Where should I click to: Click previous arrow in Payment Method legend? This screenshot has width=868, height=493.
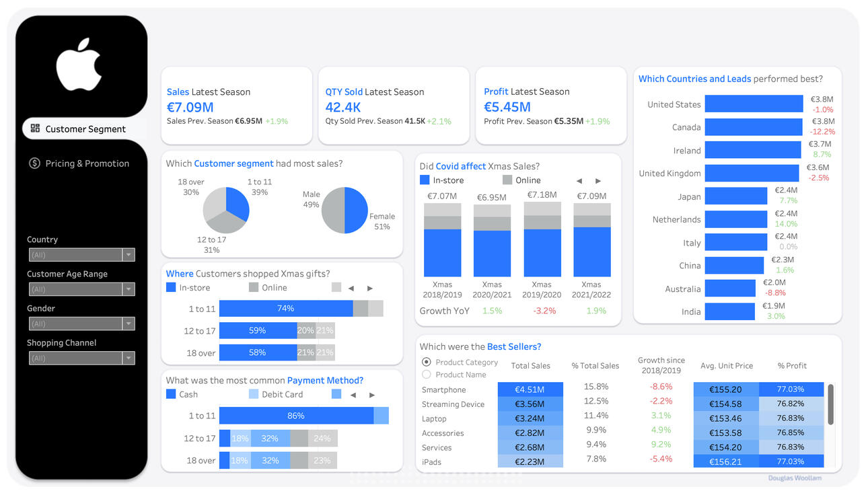click(x=353, y=395)
